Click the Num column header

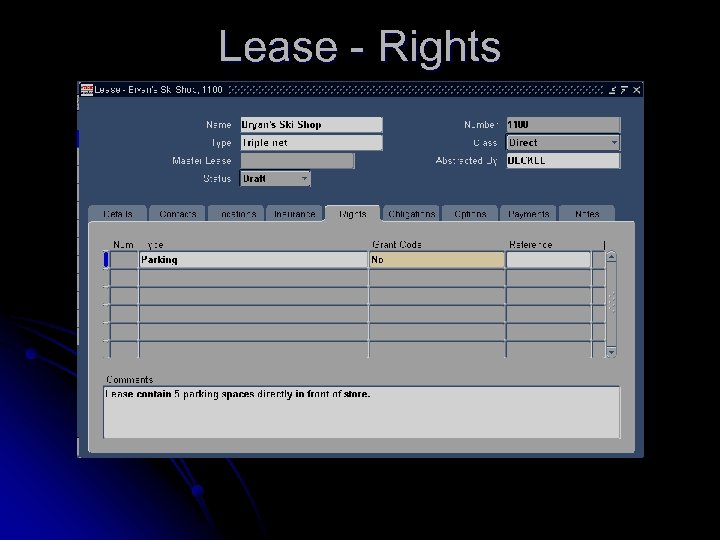pyautogui.click(x=123, y=245)
